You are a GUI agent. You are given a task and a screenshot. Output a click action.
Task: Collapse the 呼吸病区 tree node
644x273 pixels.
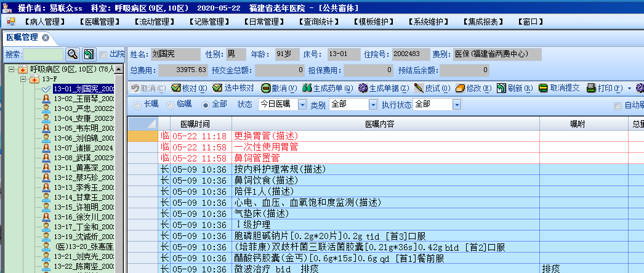pos(11,69)
